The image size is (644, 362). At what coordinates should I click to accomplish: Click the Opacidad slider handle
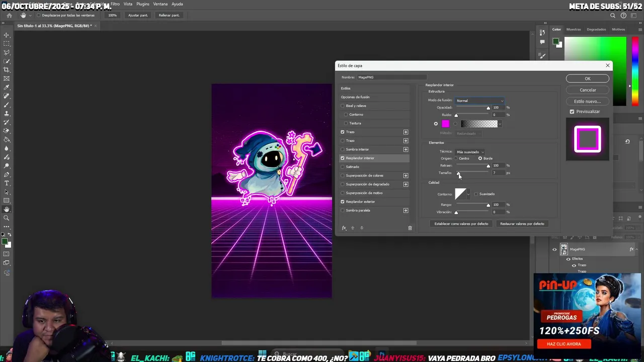[488, 108]
